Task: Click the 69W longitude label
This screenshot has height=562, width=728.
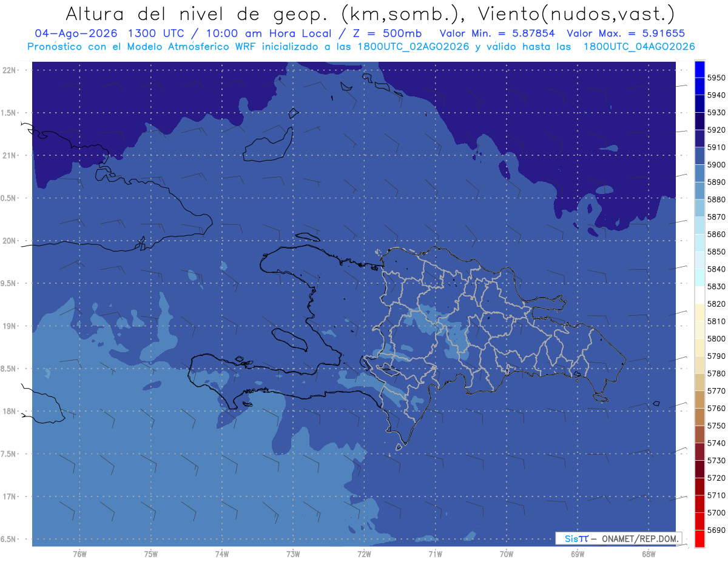Action: coord(577,554)
